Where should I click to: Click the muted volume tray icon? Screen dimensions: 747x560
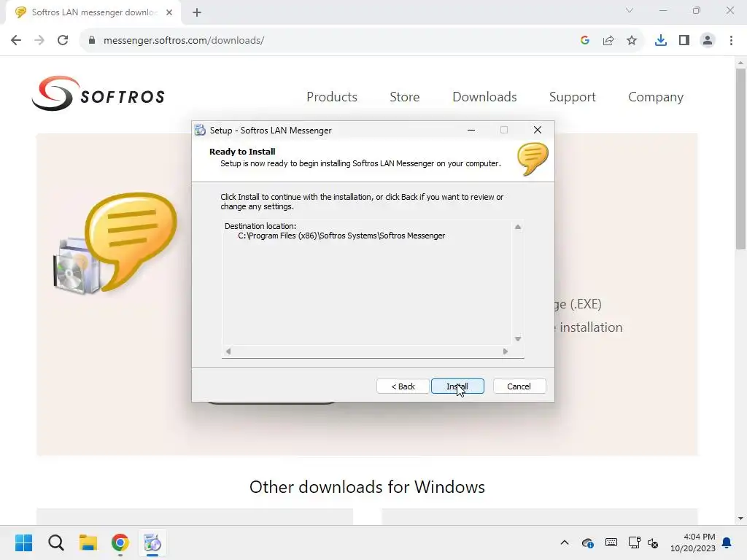point(653,542)
